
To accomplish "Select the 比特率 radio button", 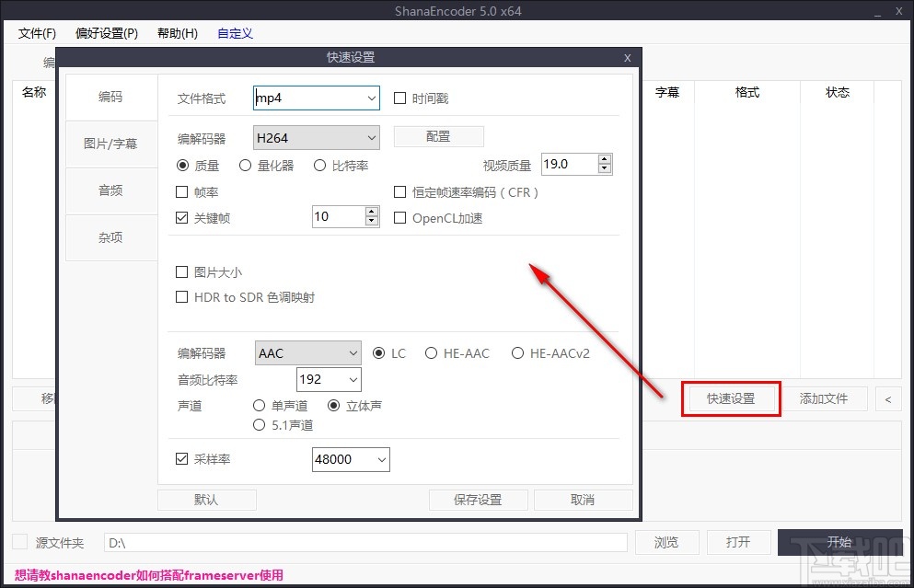I will (319, 166).
